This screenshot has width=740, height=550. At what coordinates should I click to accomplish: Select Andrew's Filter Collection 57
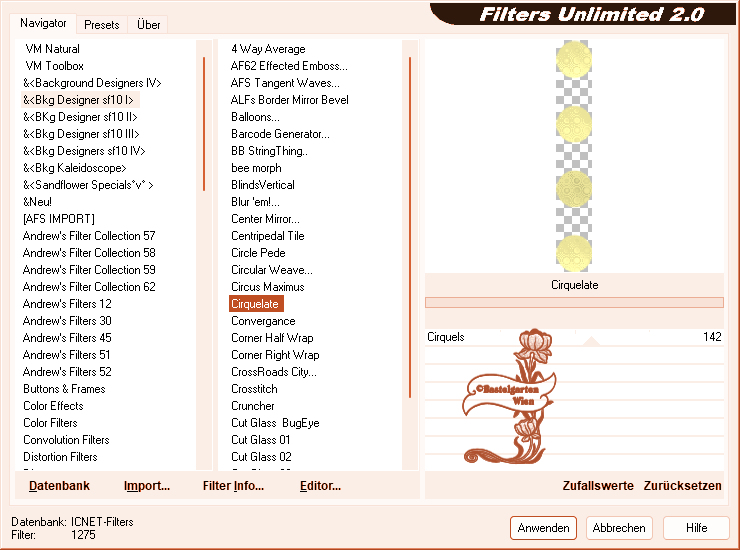tap(89, 236)
